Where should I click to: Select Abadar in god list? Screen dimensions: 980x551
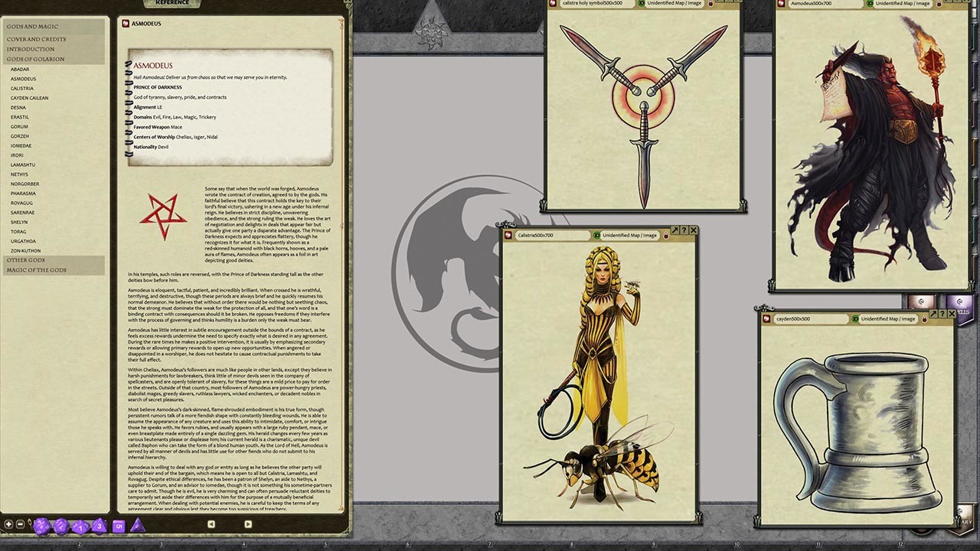pos(20,69)
